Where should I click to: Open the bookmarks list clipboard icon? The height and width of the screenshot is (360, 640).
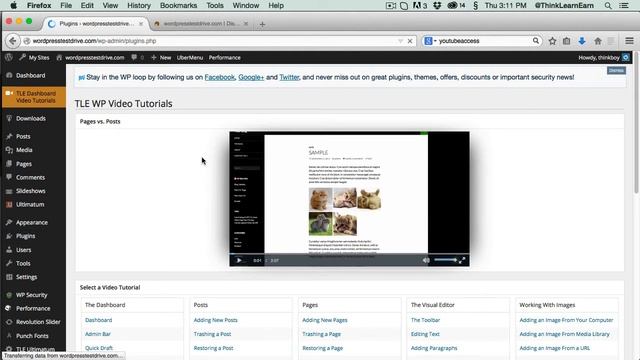(x=567, y=41)
